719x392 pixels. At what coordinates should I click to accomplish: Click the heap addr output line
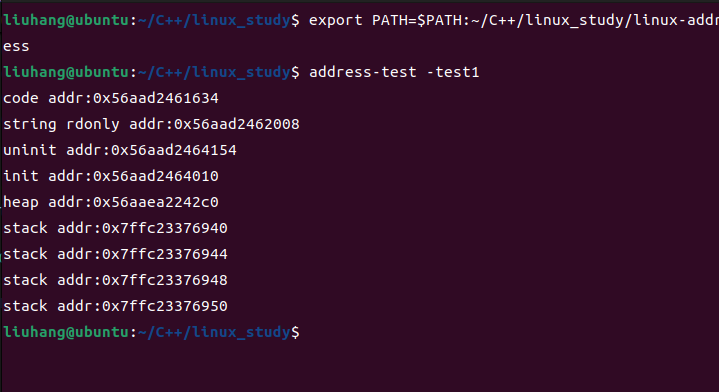click(x=111, y=202)
